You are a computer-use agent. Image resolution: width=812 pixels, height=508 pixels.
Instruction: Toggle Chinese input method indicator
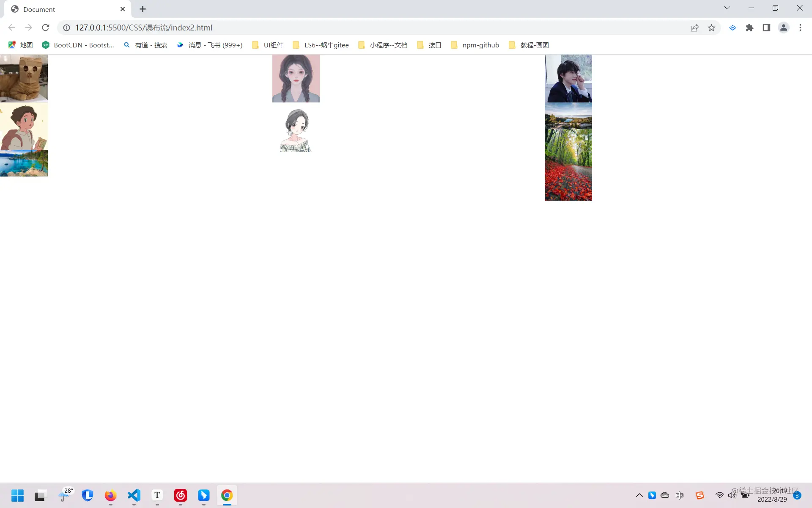tap(680, 495)
